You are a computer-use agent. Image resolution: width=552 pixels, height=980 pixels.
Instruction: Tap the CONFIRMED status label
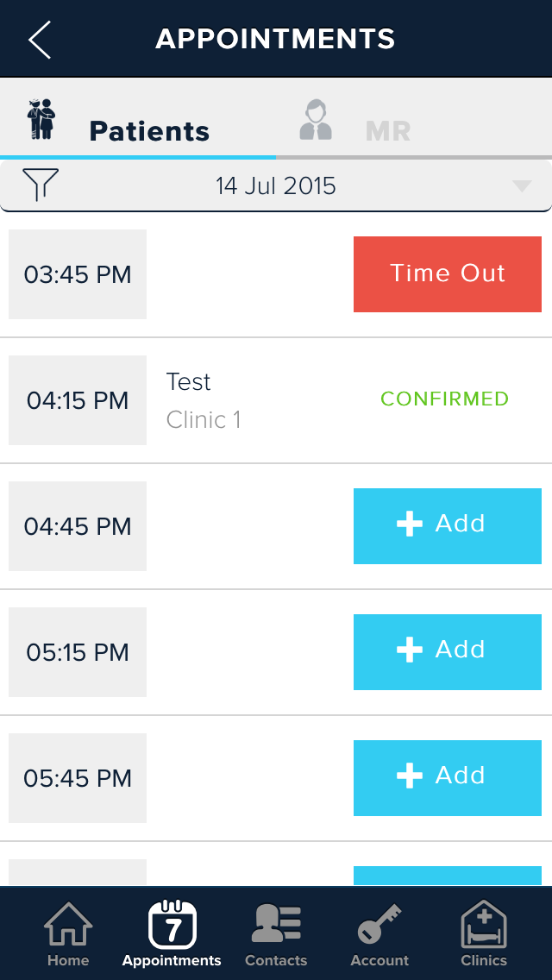(x=445, y=399)
